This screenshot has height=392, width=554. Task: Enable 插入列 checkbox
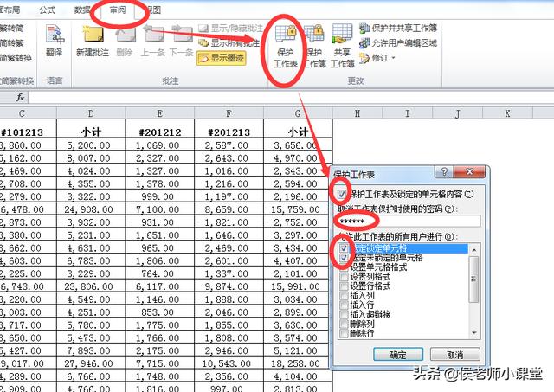click(x=344, y=296)
